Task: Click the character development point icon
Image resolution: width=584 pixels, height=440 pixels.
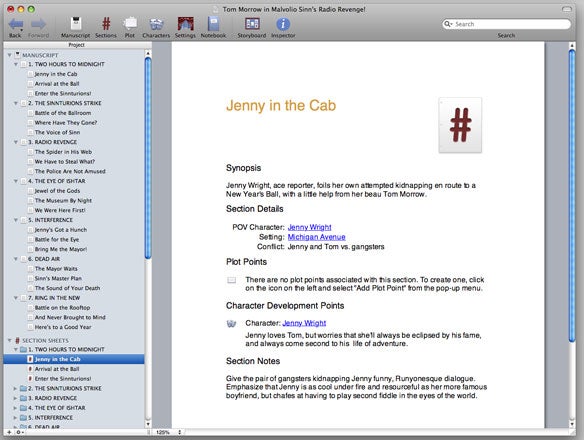Action: coord(231,323)
